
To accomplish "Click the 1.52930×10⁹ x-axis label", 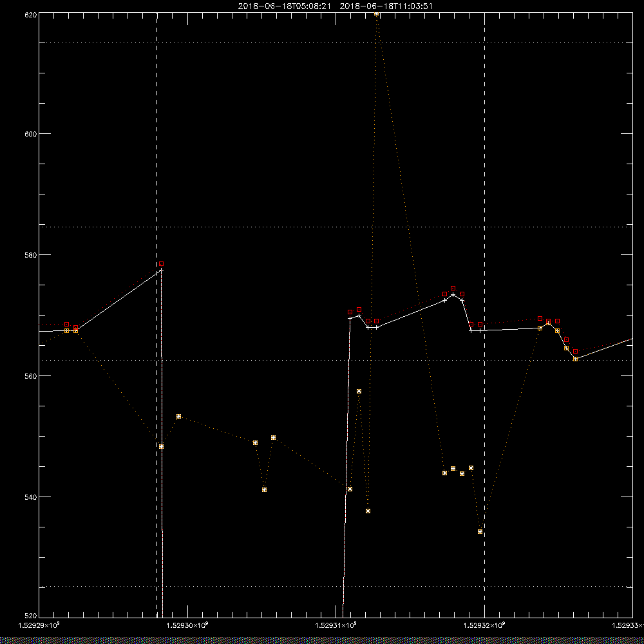I will pos(187,625).
